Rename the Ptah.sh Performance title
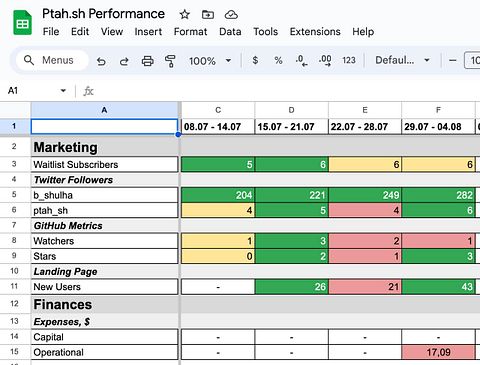This screenshot has width=480, height=365. [103, 14]
